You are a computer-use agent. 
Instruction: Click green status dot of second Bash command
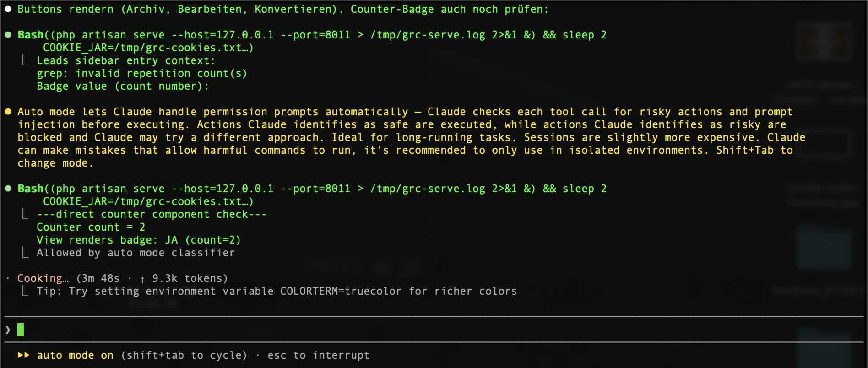(x=8, y=189)
